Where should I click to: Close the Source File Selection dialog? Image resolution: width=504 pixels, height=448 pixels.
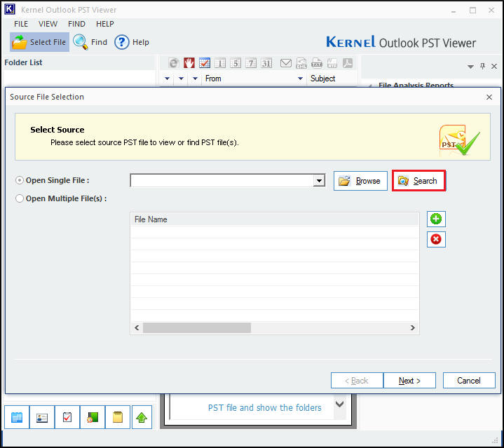point(489,97)
